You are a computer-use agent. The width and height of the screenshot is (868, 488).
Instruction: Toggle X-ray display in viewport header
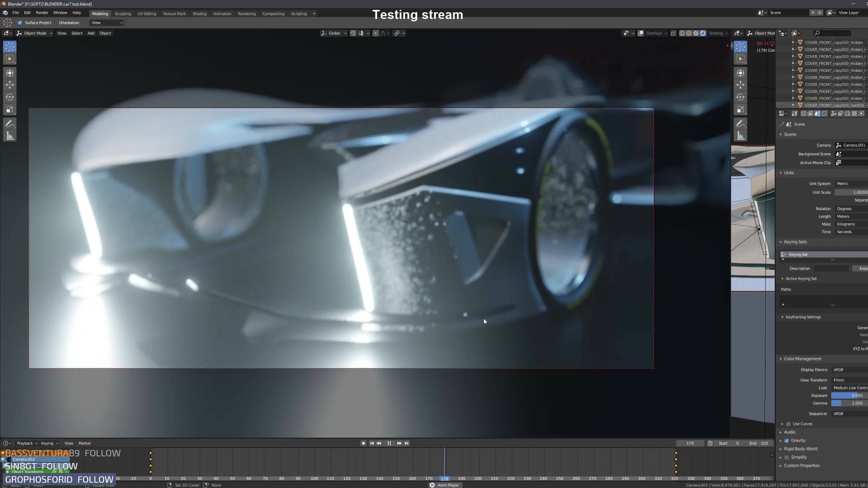[674, 33]
